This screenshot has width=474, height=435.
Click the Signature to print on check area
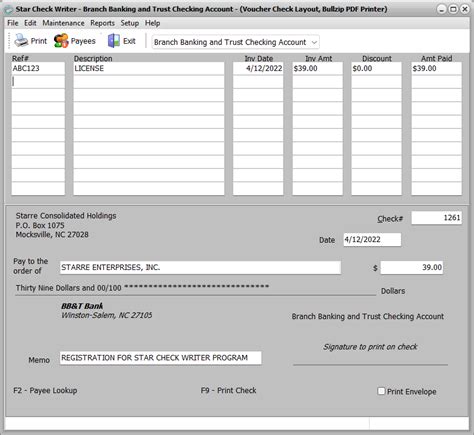pos(370,347)
